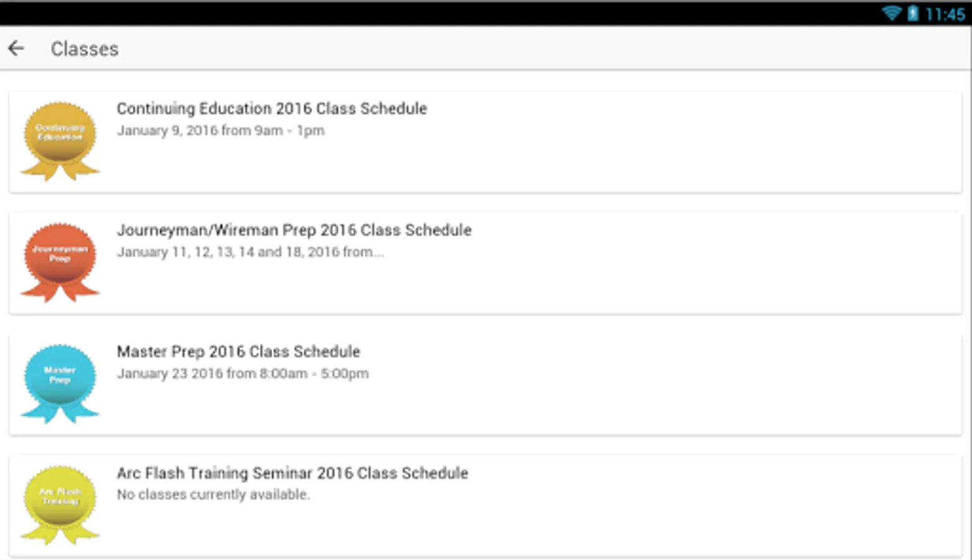Click the blue Master Prep ribbon badge
Viewport: 972px width, 560px height.
(60, 384)
